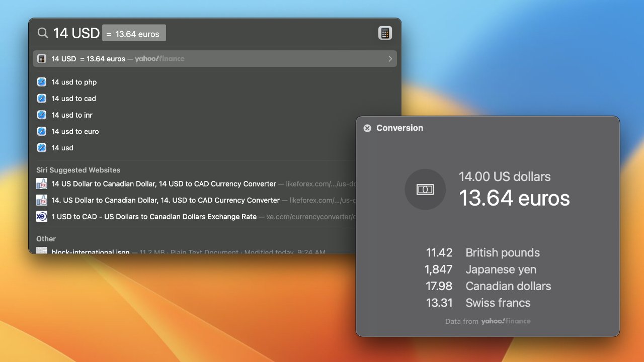
Task: Click calculator icon in top result row
Action: (x=42, y=59)
